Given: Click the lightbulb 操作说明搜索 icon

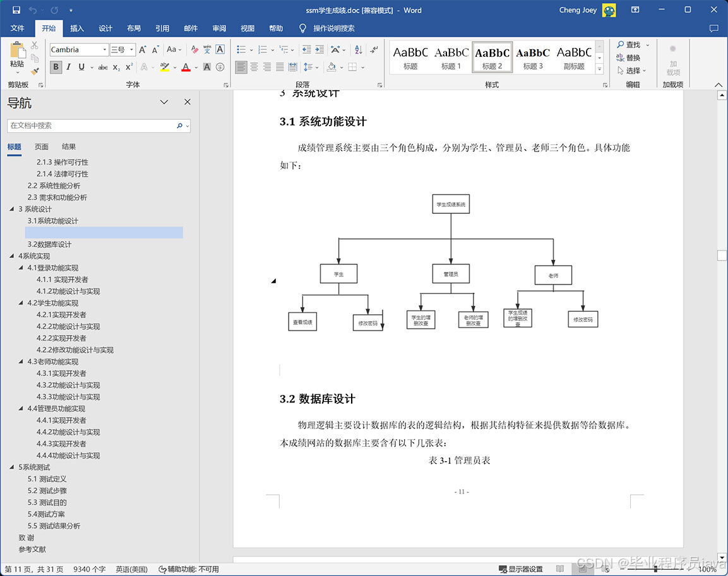Looking at the screenshot, I should click(x=302, y=28).
